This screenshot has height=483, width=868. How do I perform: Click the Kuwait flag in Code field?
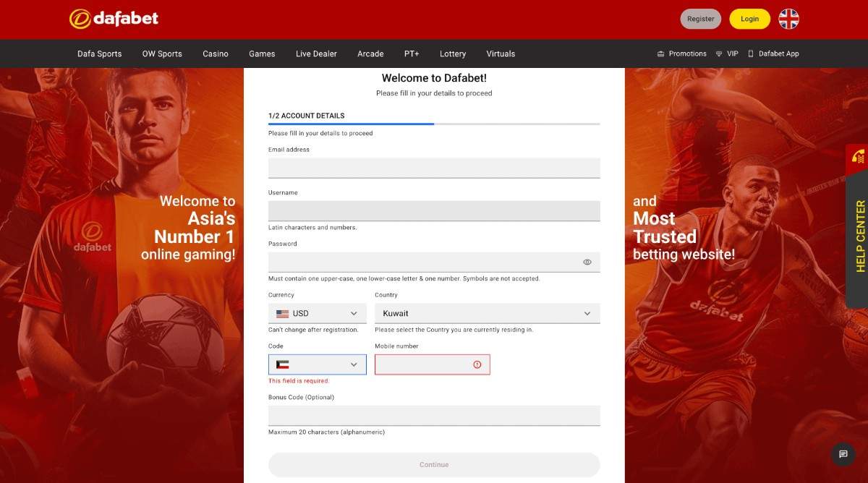(x=282, y=364)
